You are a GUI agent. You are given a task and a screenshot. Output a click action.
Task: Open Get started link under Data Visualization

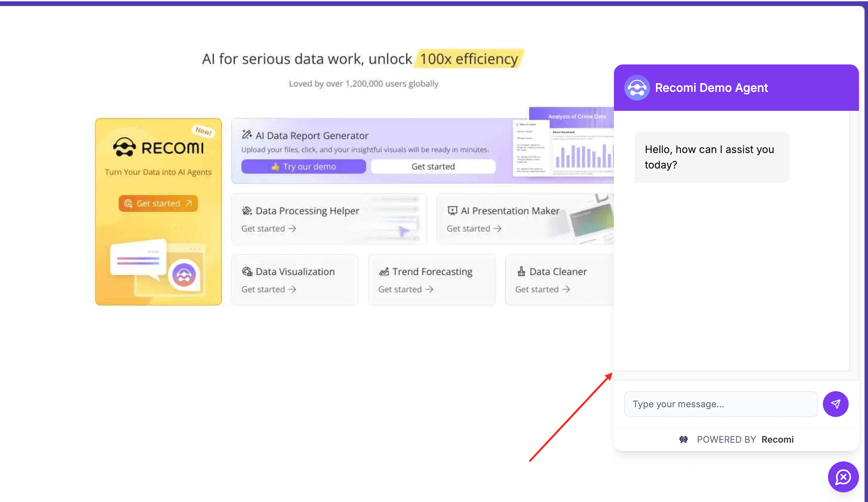pos(269,289)
